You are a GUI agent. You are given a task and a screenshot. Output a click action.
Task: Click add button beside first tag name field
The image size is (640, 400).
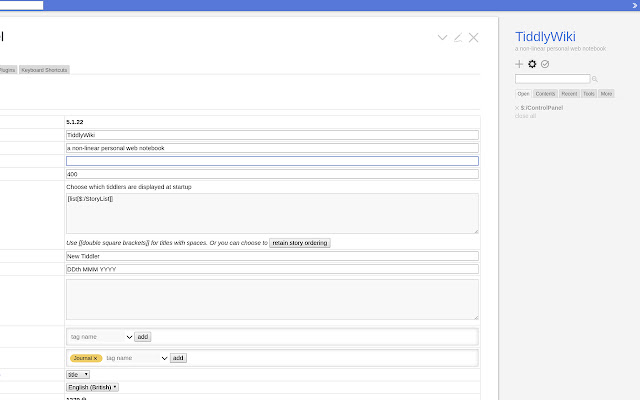pos(142,337)
